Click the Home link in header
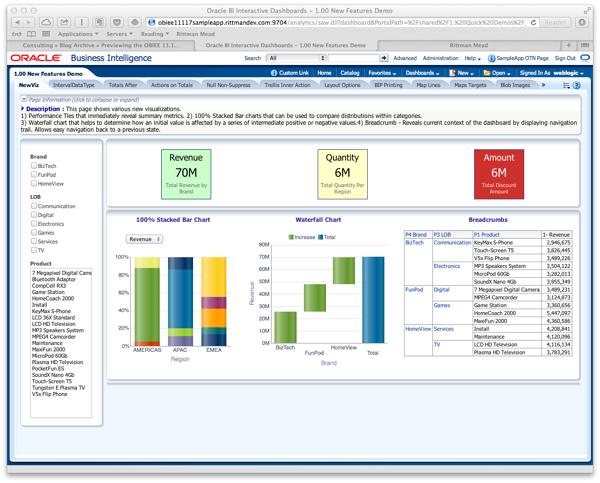This screenshot has height=483, width=600. click(x=324, y=73)
